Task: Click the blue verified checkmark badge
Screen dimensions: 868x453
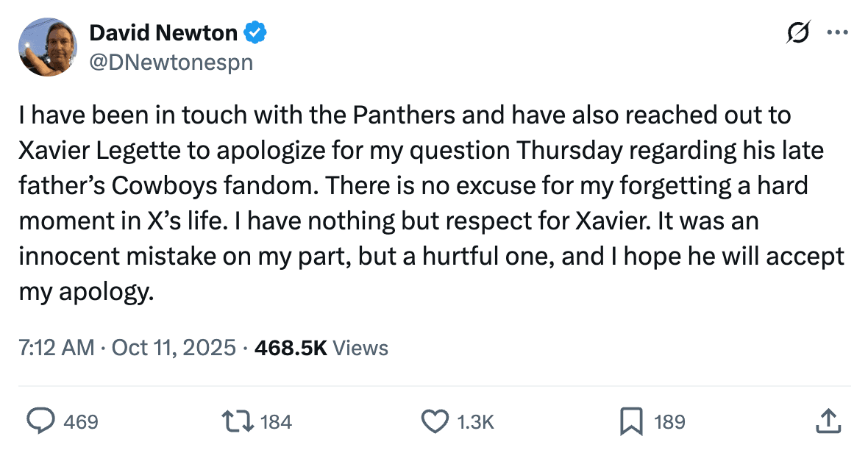Action: point(255,32)
